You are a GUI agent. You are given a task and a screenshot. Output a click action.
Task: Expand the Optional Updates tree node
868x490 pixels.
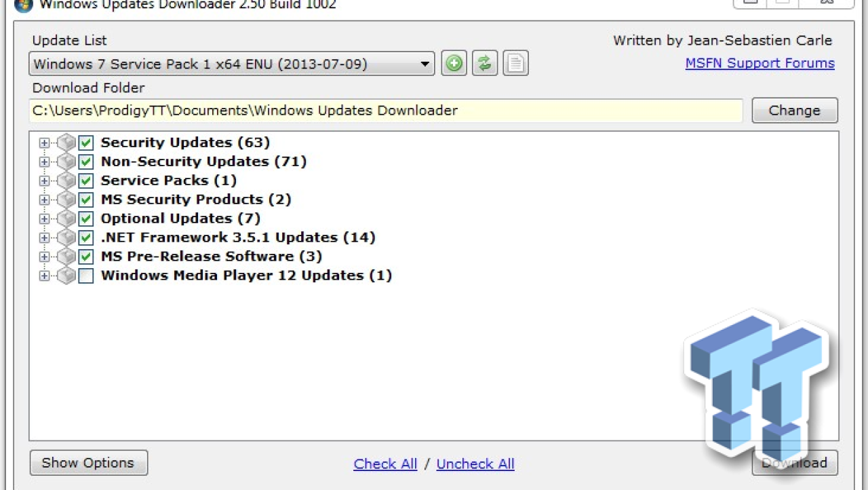pos(45,219)
